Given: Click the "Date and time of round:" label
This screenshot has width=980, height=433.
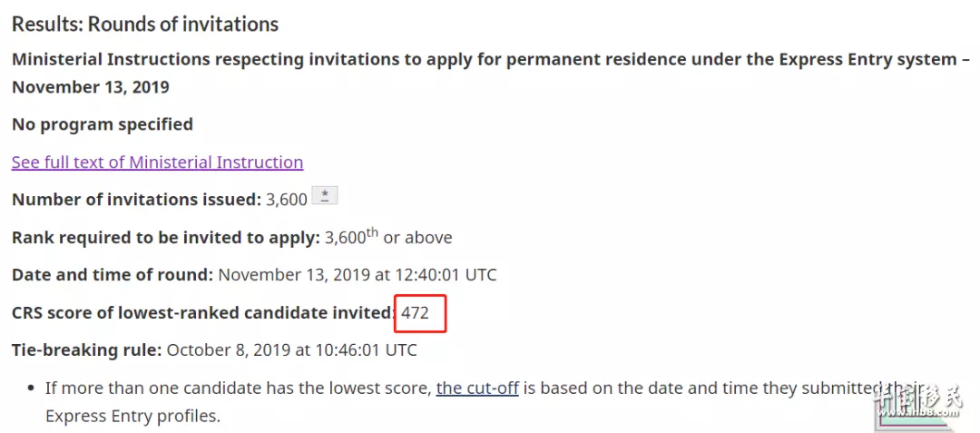Looking at the screenshot, I should (x=113, y=275).
